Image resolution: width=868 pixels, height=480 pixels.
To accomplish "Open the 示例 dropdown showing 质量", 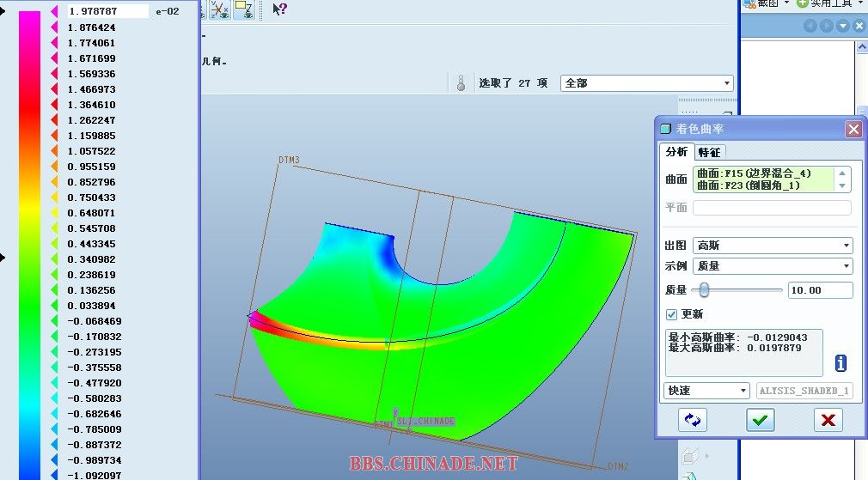I will [x=773, y=266].
